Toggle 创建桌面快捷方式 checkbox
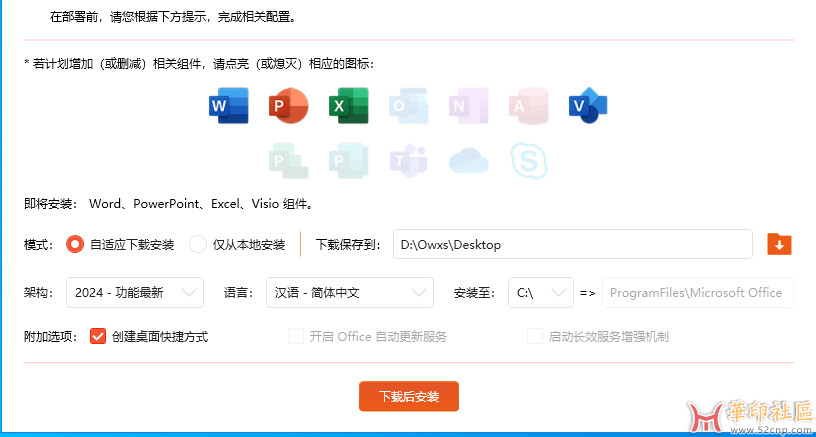This screenshot has height=437, width=816. (98, 337)
